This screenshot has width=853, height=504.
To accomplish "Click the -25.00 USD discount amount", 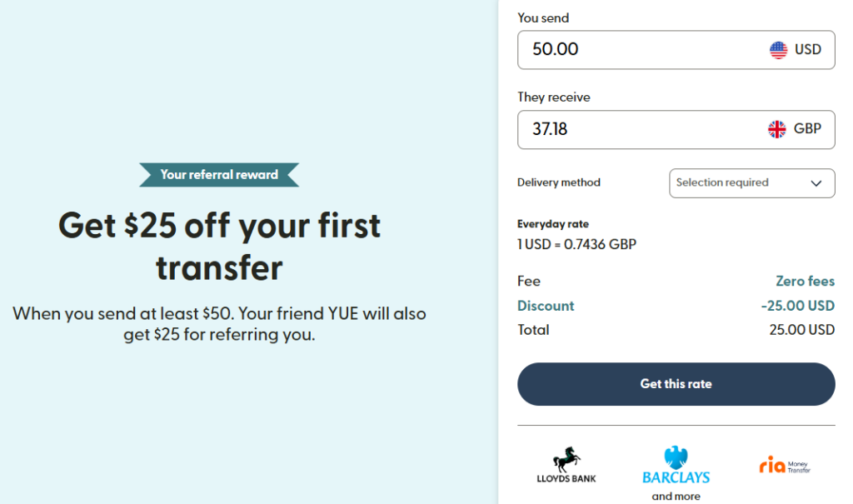I will point(797,306).
